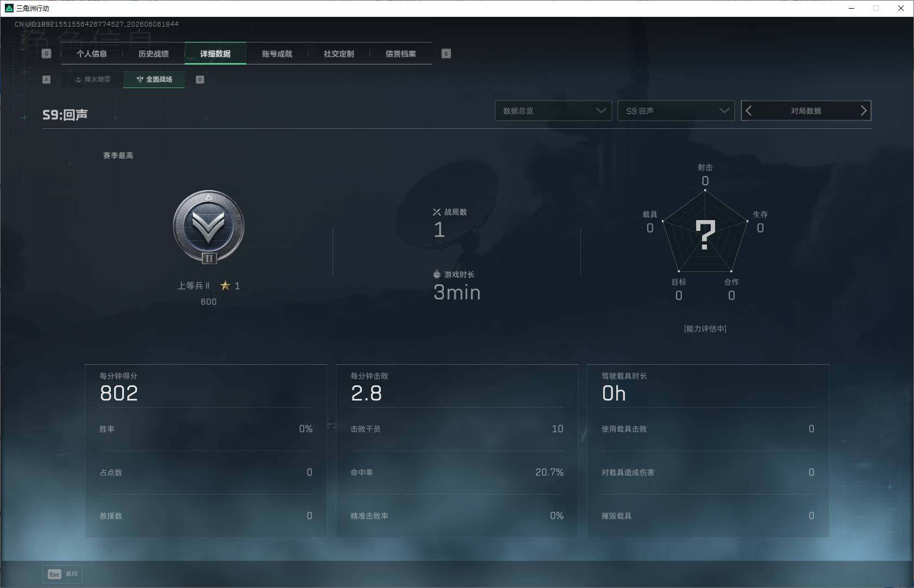The height and width of the screenshot is (588, 914).
Task: Click the 射击 radar axis label
Action: [705, 167]
